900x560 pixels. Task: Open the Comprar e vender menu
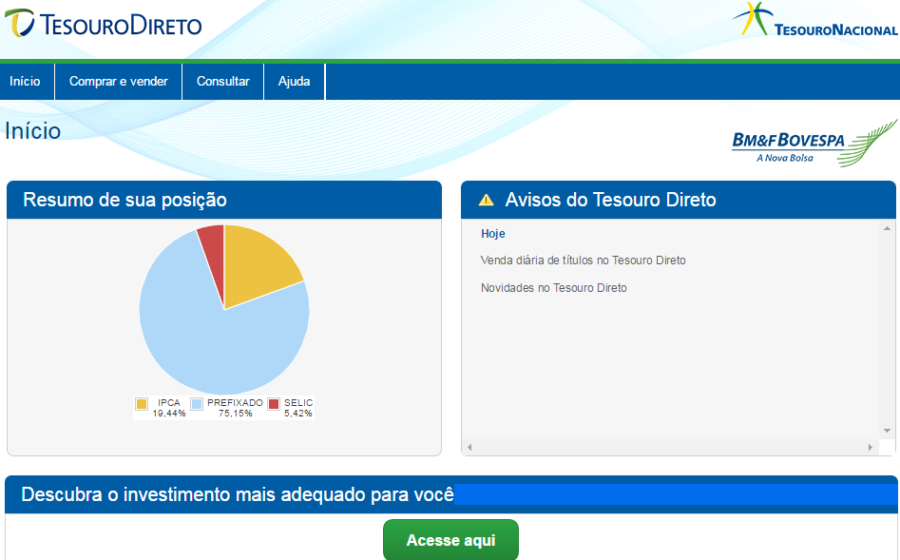pos(118,81)
